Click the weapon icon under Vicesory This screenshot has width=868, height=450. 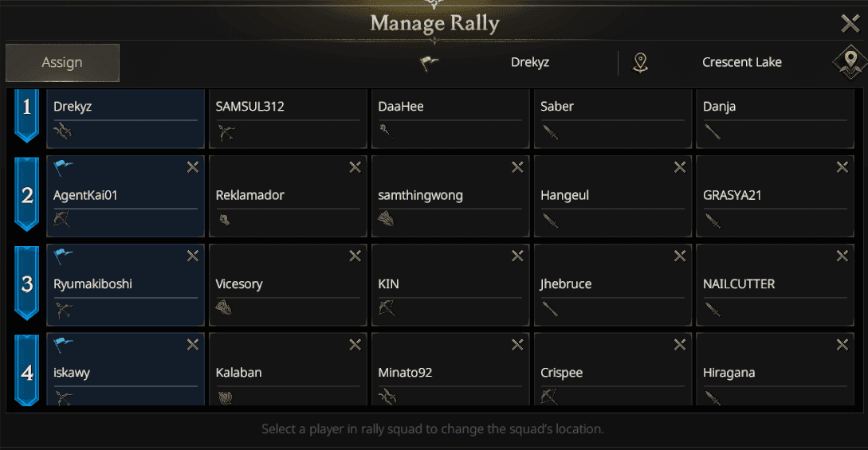click(x=224, y=308)
